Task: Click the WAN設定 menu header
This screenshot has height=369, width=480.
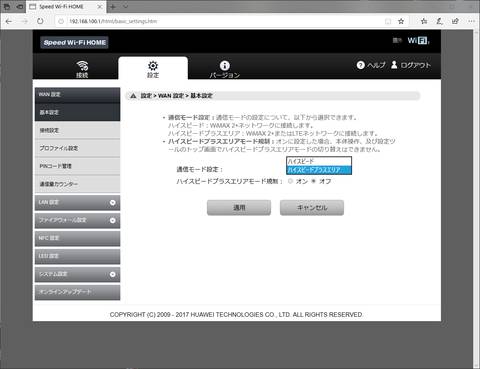Action: coord(77,95)
